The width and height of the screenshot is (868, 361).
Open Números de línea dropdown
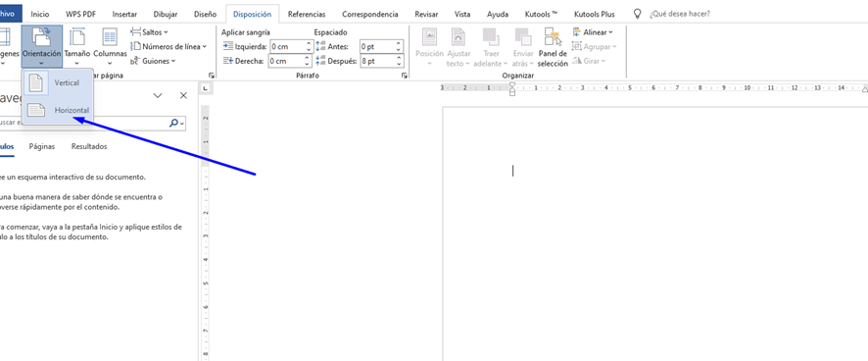click(x=169, y=46)
